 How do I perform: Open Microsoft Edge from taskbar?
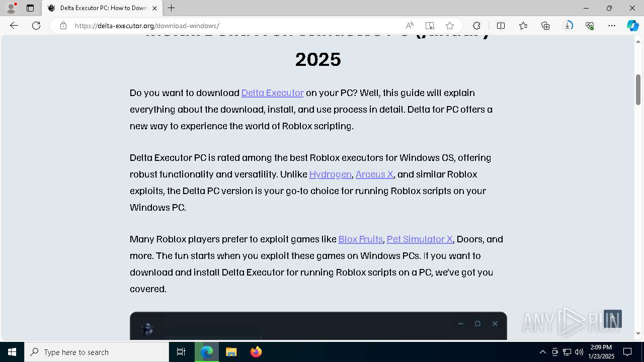point(207,352)
